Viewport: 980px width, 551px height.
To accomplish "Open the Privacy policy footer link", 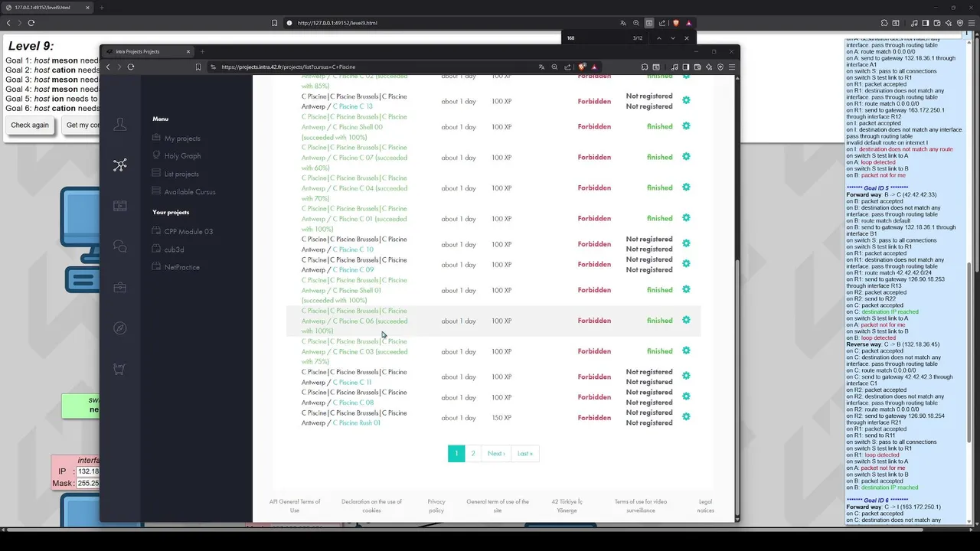I will click(436, 506).
